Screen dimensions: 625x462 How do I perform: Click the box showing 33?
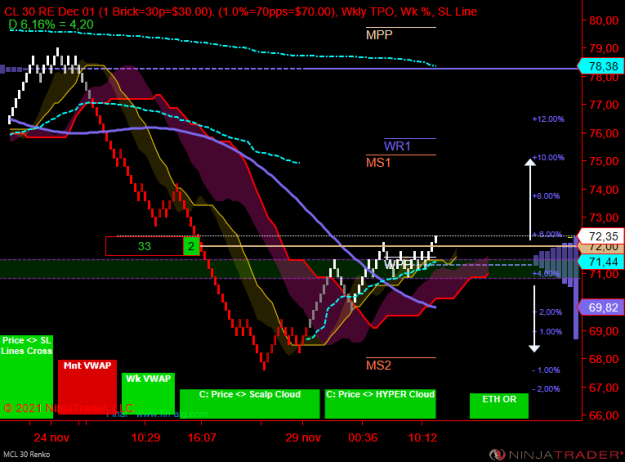click(144, 246)
